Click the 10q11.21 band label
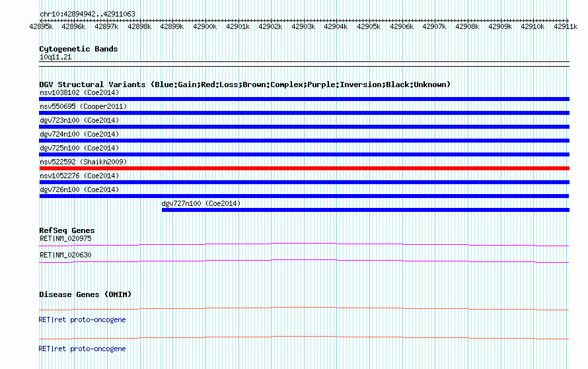This screenshot has height=369, width=588. 55,57
